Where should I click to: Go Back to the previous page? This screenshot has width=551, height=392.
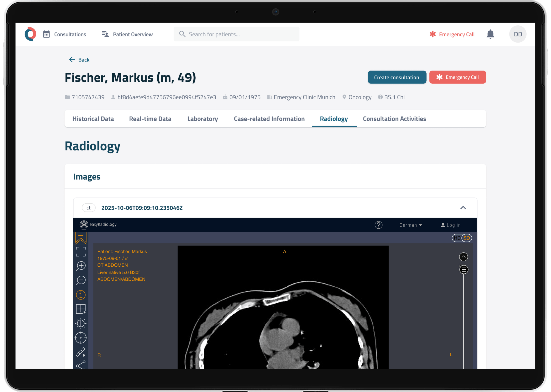(x=79, y=60)
